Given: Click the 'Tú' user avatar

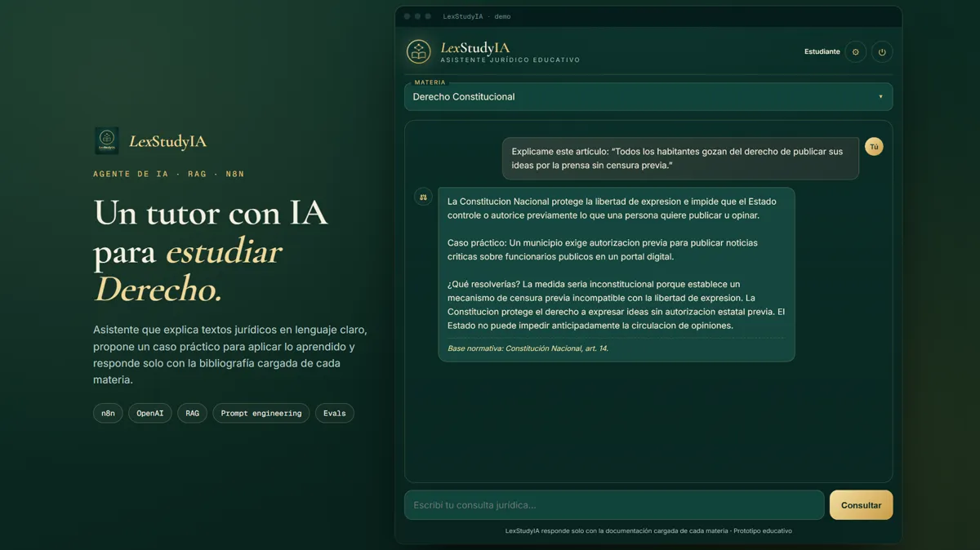Looking at the screenshot, I should (x=874, y=147).
